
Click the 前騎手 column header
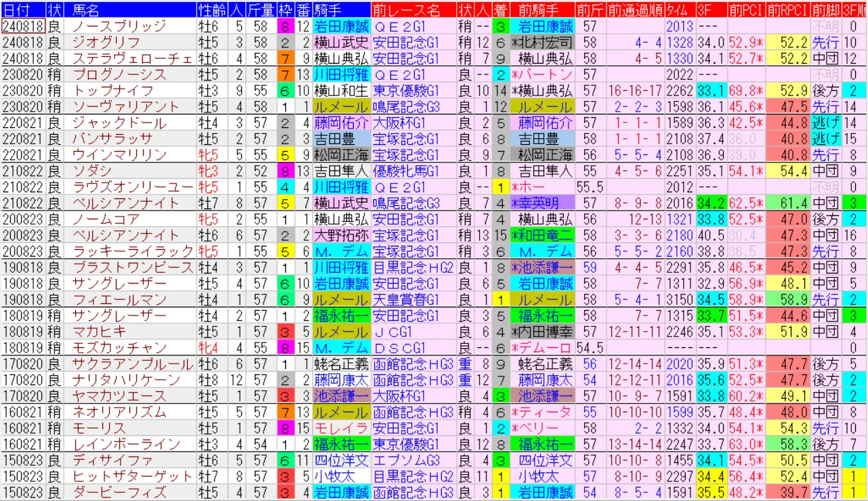(541, 9)
